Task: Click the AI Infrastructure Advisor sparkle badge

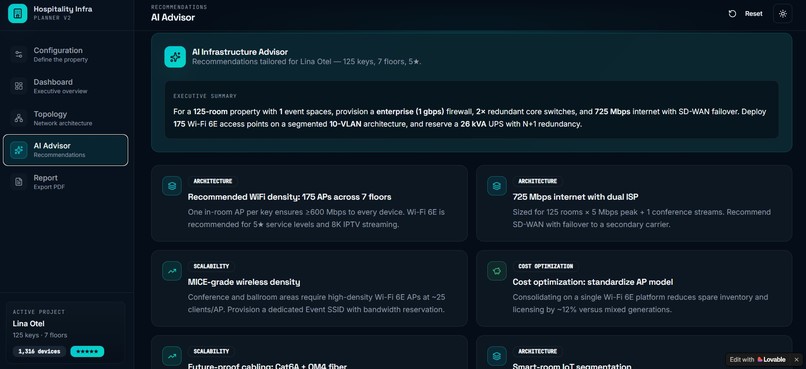Action: 175,57
